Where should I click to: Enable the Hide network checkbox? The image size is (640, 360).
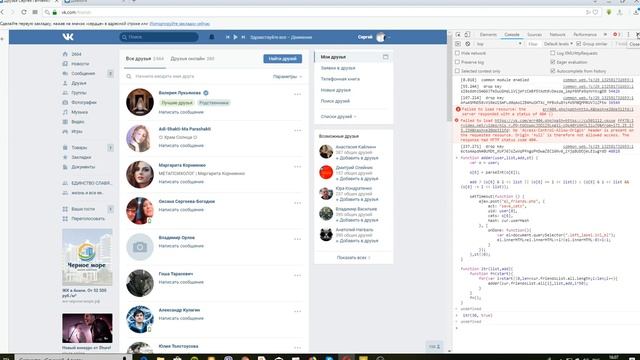point(457,53)
